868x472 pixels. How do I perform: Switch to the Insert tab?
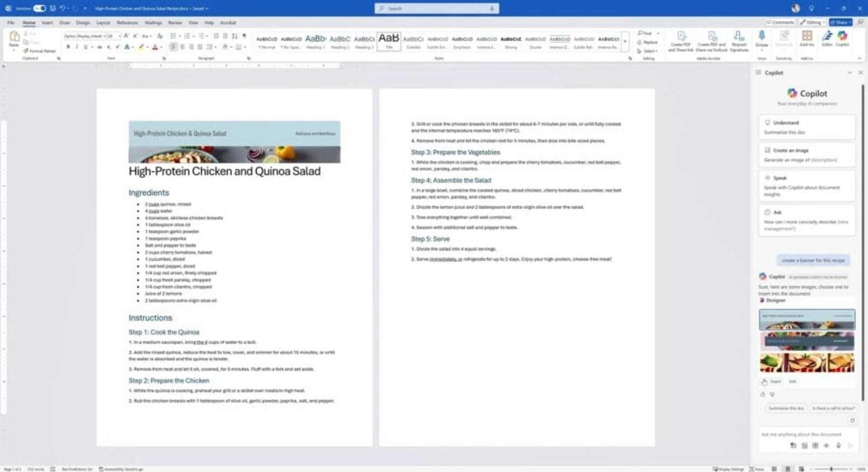(x=47, y=22)
